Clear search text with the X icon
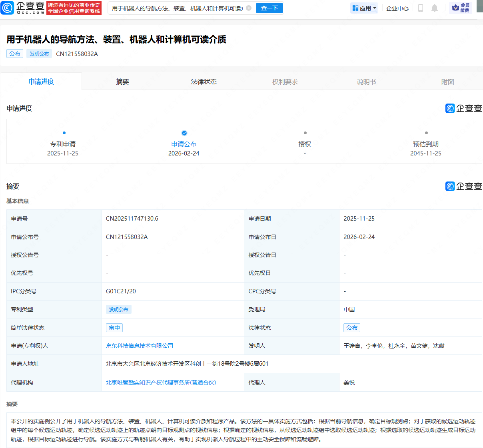The height and width of the screenshot is (448, 483). pyautogui.click(x=248, y=8)
